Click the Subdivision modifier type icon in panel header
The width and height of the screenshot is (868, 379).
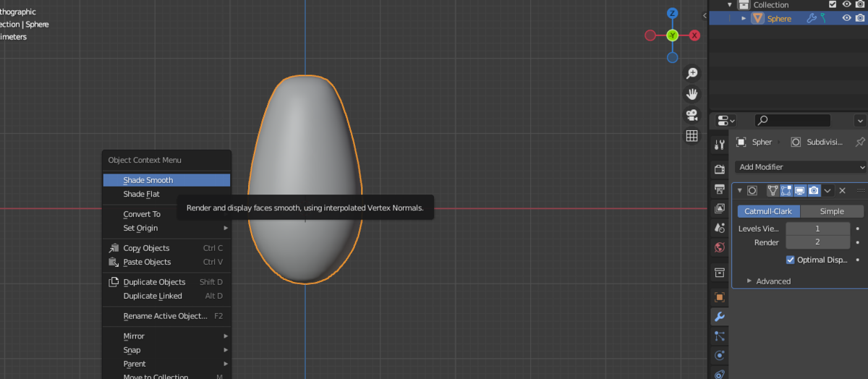click(752, 190)
